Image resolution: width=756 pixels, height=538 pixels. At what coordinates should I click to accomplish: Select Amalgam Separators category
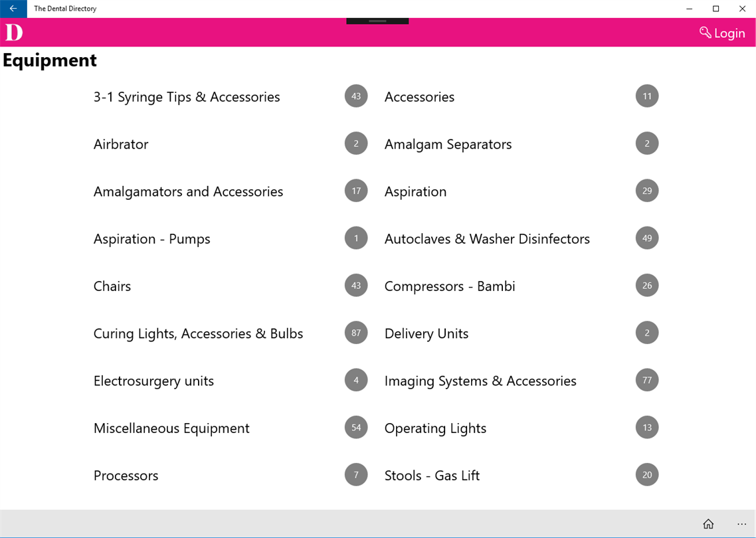pos(448,144)
